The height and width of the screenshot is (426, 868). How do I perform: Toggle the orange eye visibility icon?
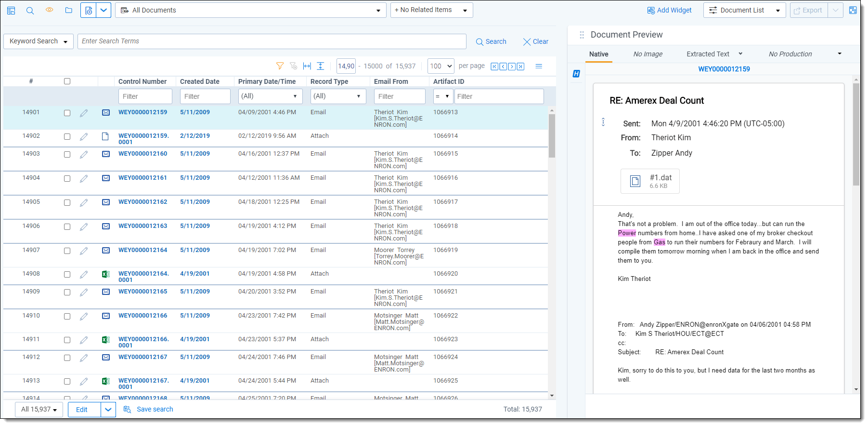tap(49, 10)
